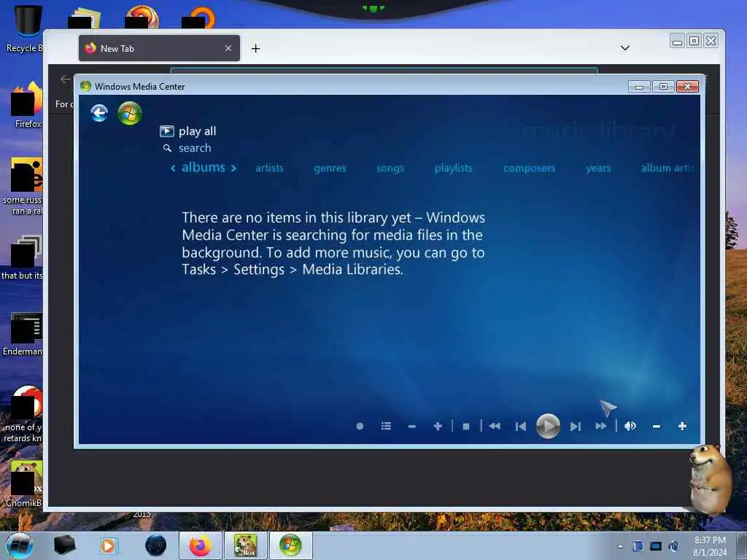Switch to the genres category
Screen dimensions: 747x560
330,168
